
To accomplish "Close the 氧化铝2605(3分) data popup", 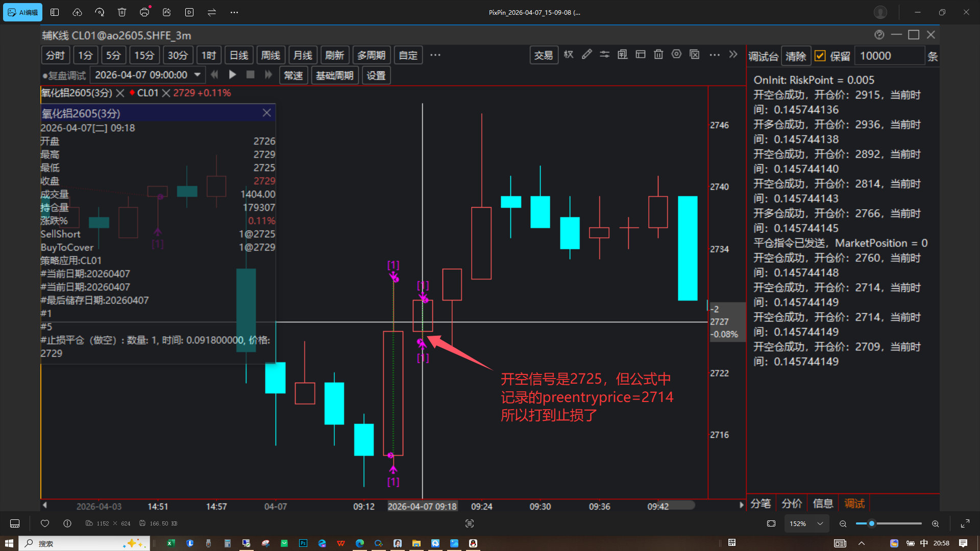I will tap(266, 113).
